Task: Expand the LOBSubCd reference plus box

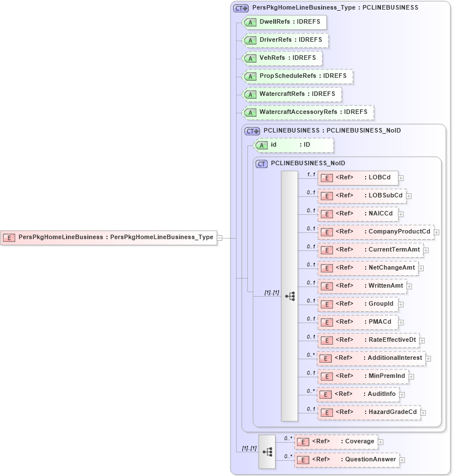Action: (408, 196)
